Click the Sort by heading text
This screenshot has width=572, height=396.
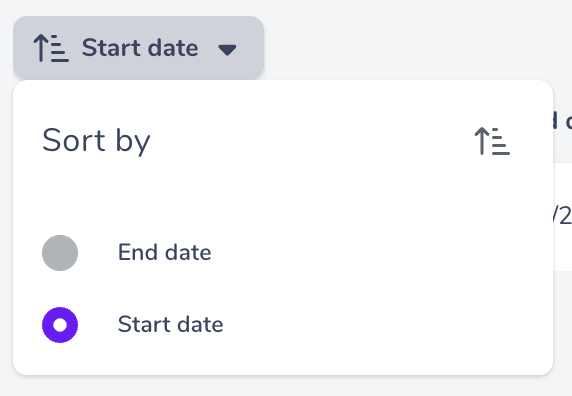(96, 141)
